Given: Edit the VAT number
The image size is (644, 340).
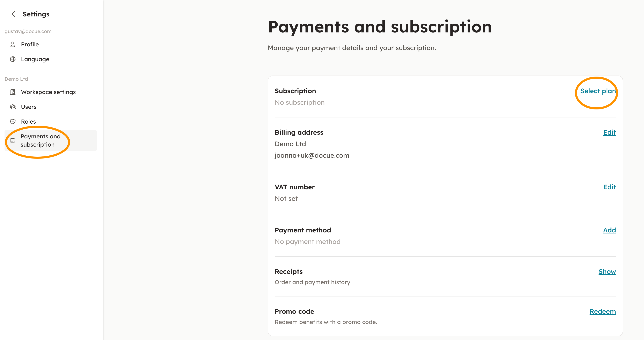Looking at the screenshot, I should pyautogui.click(x=609, y=187).
